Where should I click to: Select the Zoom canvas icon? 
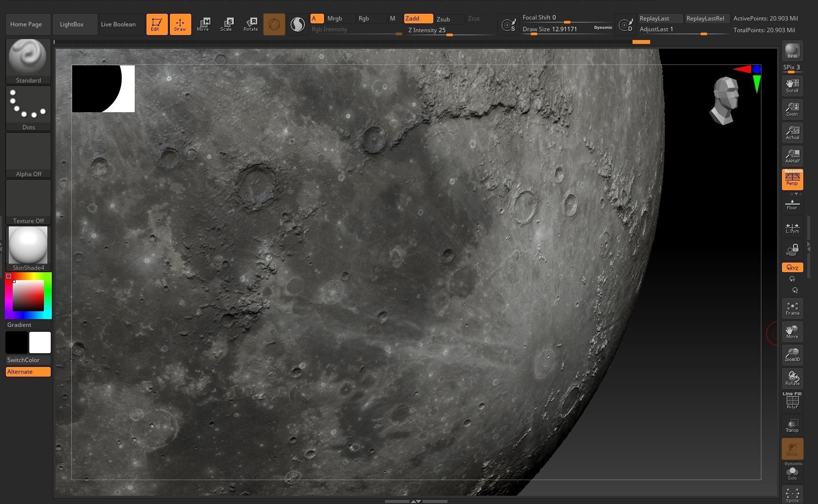pyautogui.click(x=792, y=109)
